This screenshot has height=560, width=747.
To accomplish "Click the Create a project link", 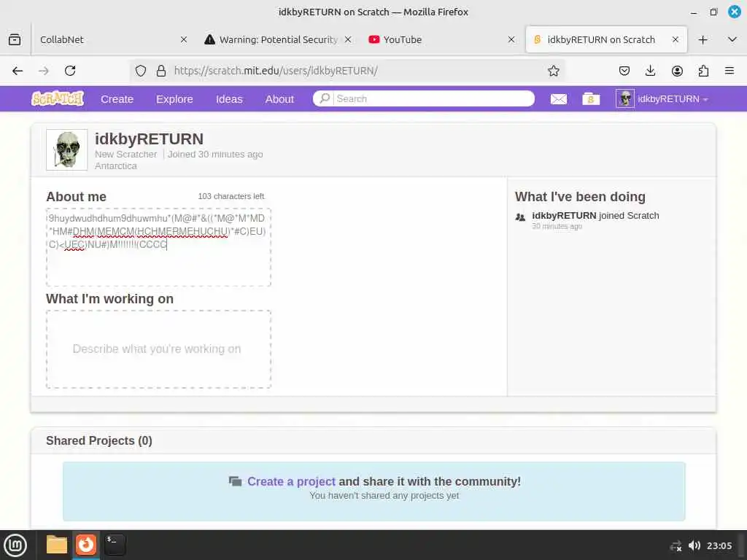I will pyautogui.click(x=291, y=481).
